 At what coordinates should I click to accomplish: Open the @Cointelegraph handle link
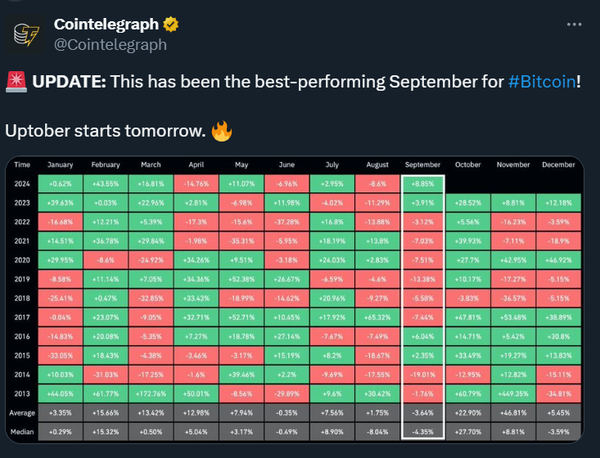point(113,43)
